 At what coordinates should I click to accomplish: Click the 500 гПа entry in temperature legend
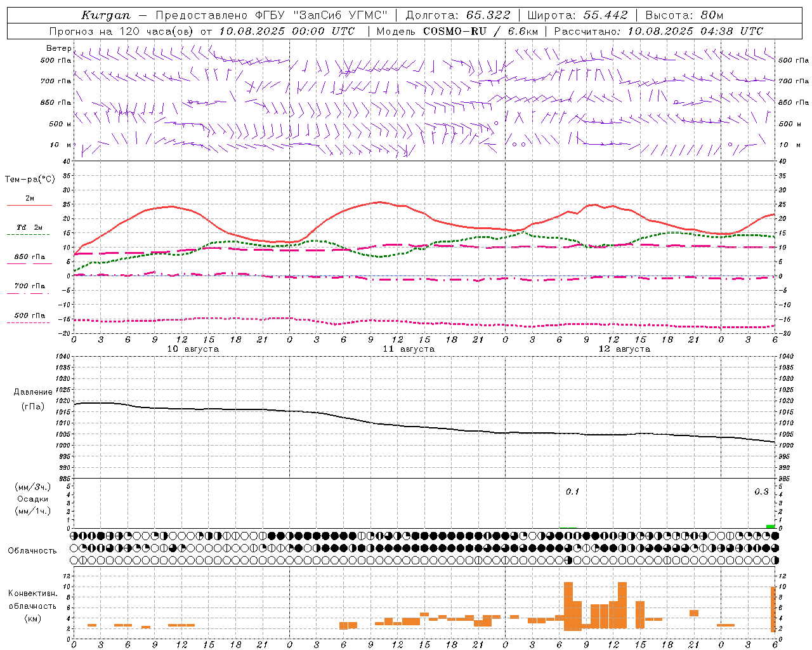coord(29,315)
